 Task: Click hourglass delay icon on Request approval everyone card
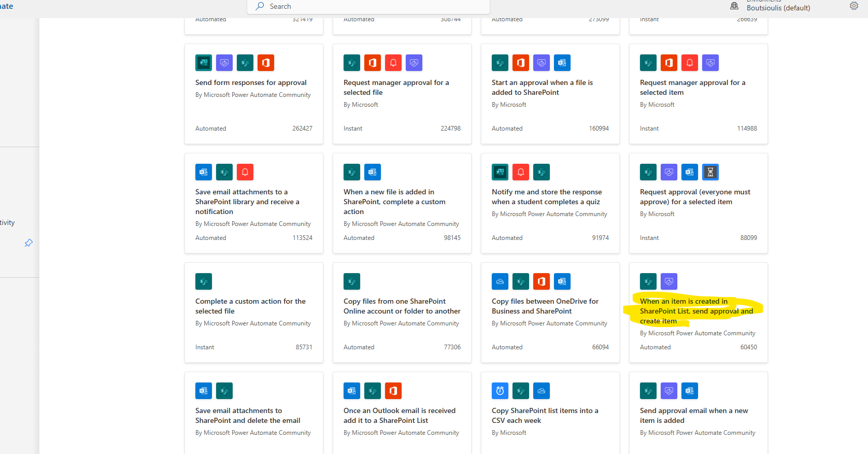tap(710, 172)
